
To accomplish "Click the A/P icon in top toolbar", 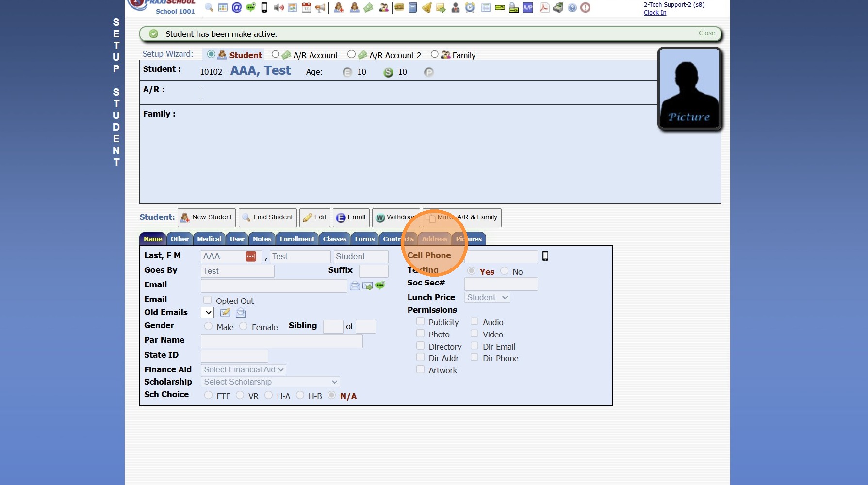I will 527,7.
